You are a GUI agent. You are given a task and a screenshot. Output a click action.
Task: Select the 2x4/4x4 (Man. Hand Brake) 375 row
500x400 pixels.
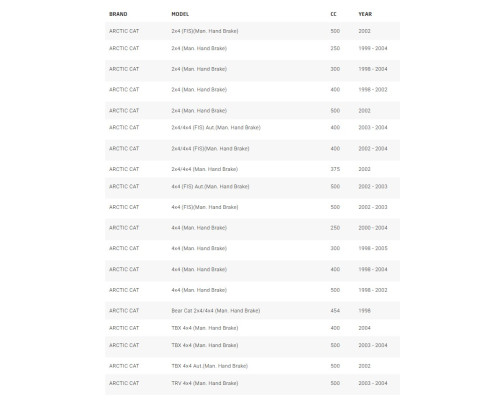[252, 169]
